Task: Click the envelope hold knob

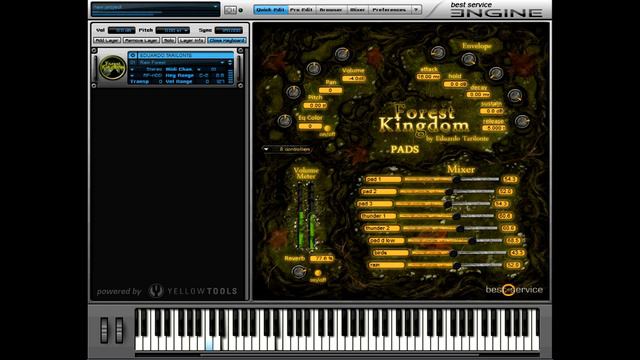Action: coord(469,60)
